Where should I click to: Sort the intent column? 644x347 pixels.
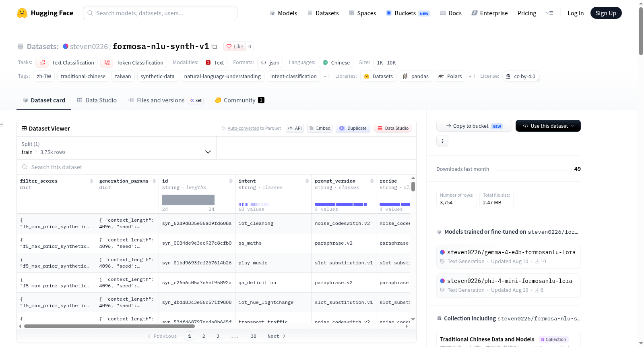click(307, 181)
